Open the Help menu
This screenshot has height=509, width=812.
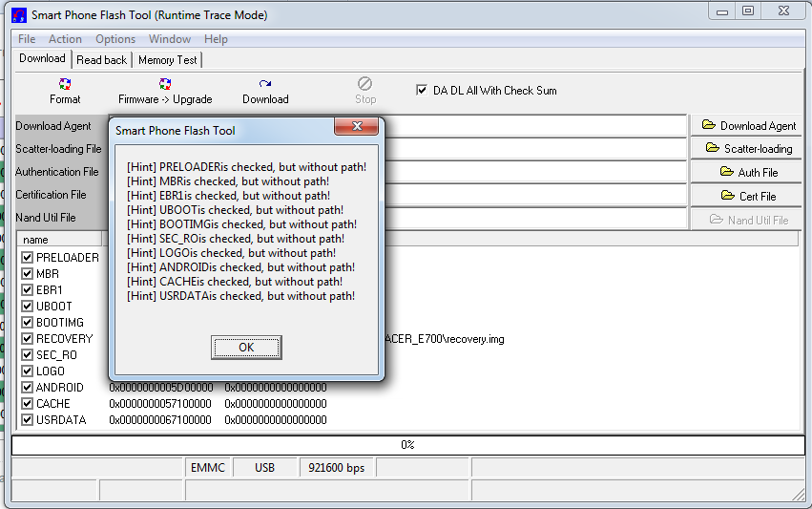tap(216, 39)
